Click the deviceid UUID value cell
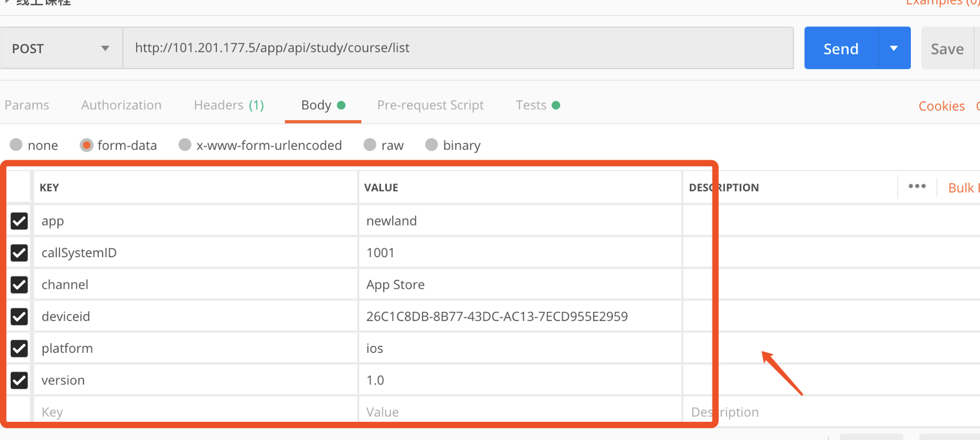The width and height of the screenshot is (980, 440). 520,317
